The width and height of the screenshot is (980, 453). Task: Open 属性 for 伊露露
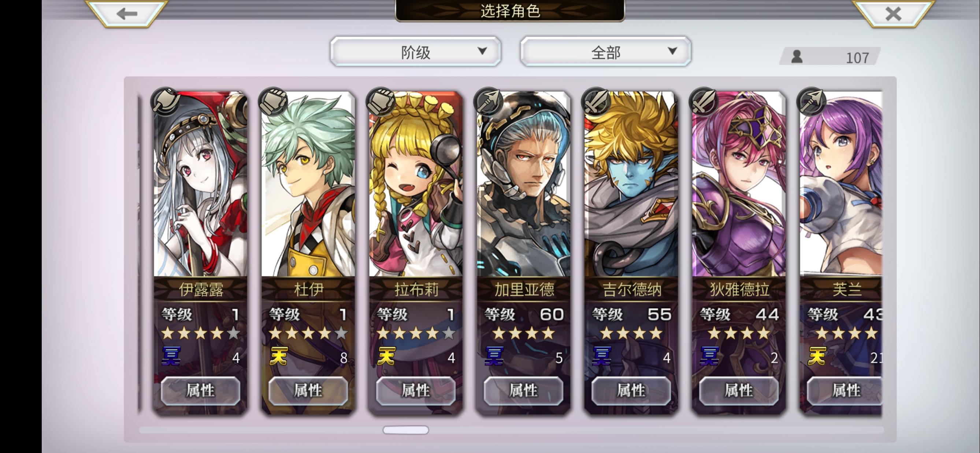[200, 391]
